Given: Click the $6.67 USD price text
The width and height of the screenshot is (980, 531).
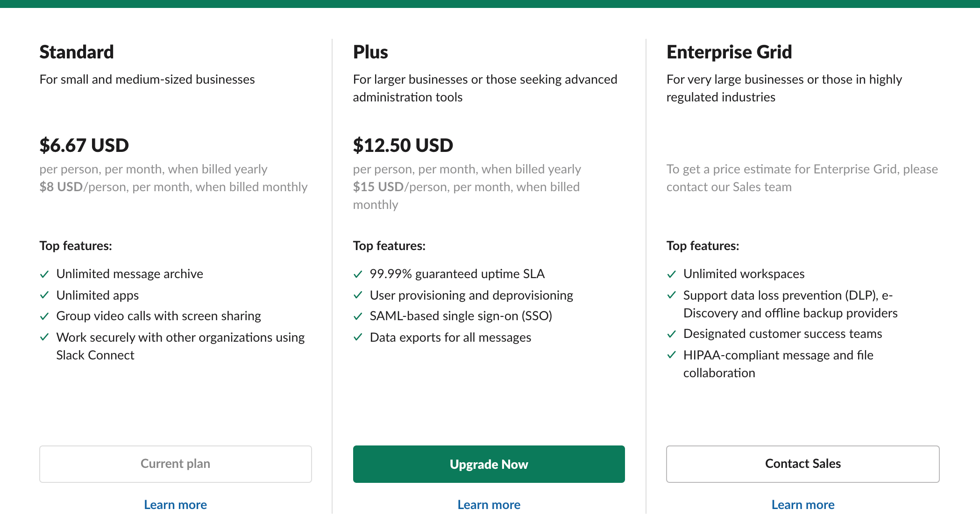Looking at the screenshot, I should point(84,145).
